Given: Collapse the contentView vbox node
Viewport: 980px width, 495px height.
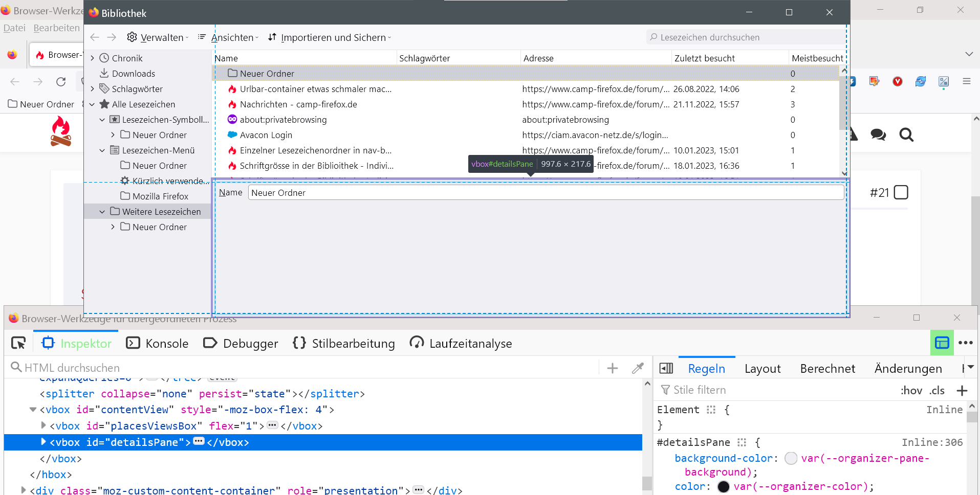Looking at the screenshot, I should pos(33,410).
